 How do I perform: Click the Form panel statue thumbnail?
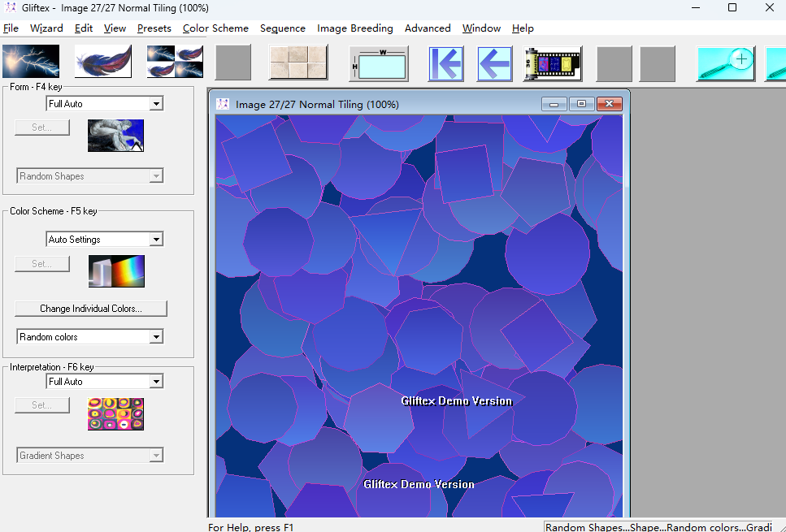pyautogui.click(x=115, y=136)
